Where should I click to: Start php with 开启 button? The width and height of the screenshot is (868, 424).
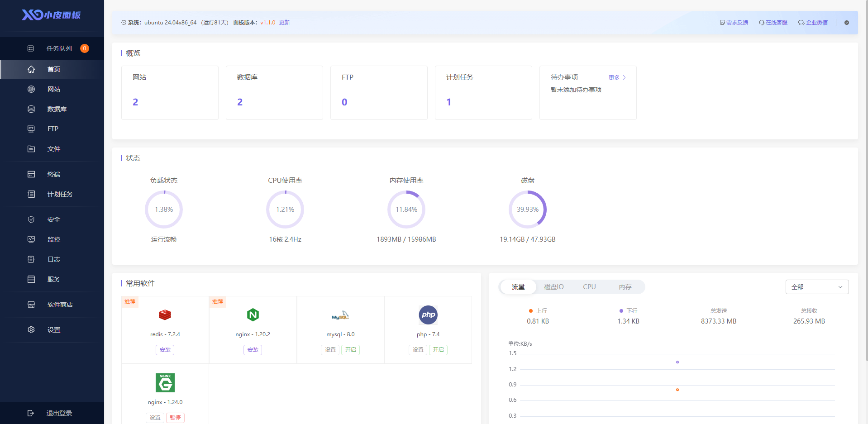point(439,350)
